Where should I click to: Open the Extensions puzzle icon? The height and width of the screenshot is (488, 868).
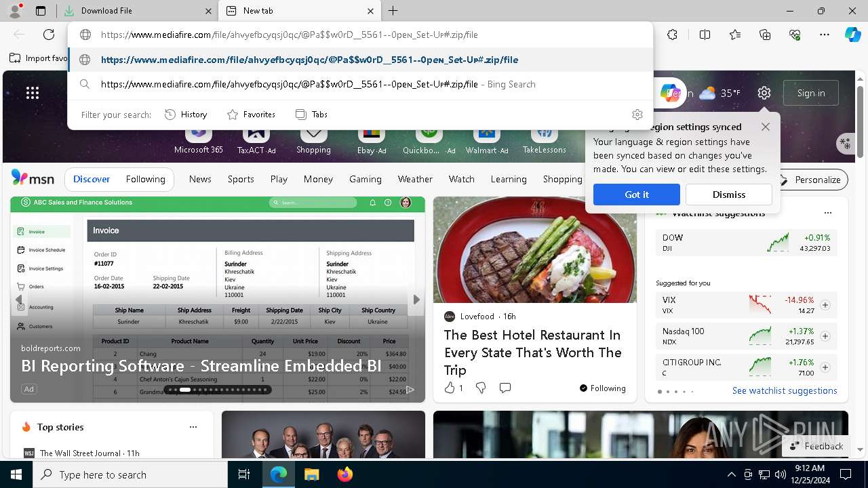pos(672,35)
